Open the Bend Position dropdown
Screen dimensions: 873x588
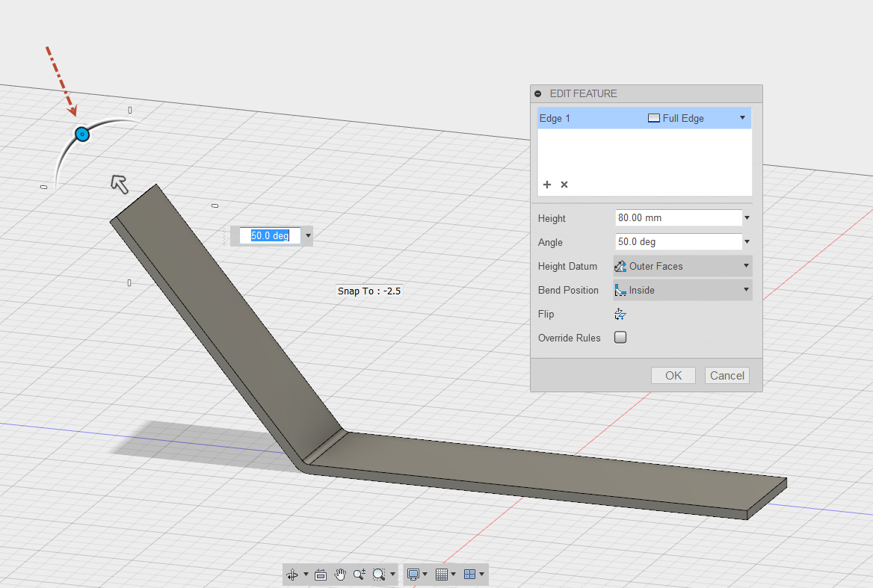pos(682,290)
